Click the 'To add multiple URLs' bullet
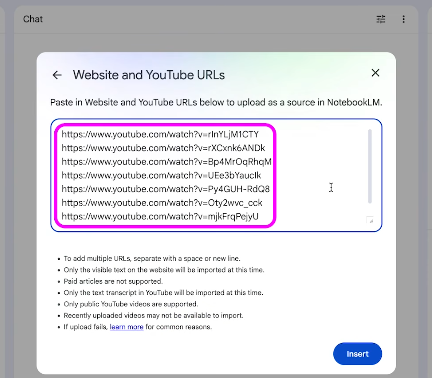This screenshot has height=378, width=432. point(152,259)
